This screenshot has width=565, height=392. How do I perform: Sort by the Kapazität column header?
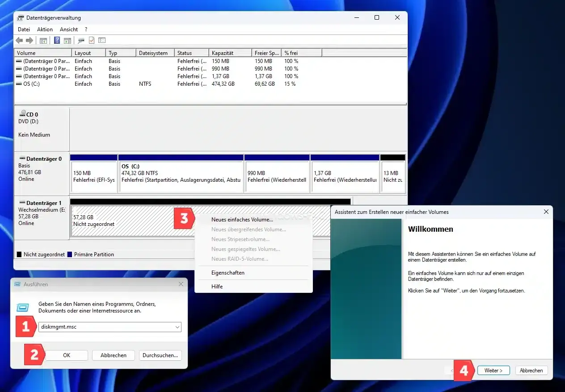coord(230,53)
